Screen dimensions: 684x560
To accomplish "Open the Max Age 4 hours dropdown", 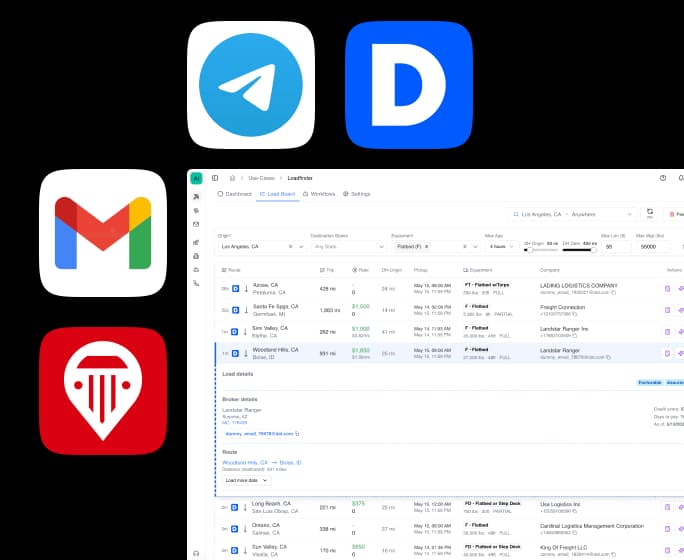I will 502,247.
